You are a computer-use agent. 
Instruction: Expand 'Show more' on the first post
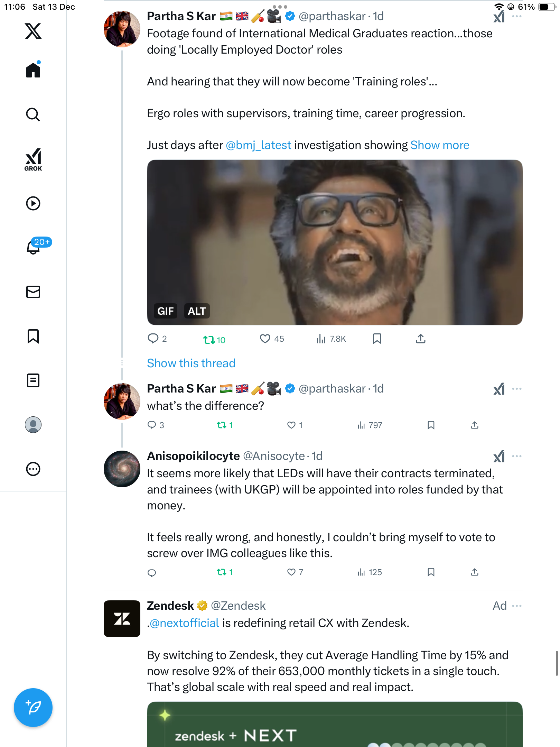pyautogui.click(x=440, y=145)
